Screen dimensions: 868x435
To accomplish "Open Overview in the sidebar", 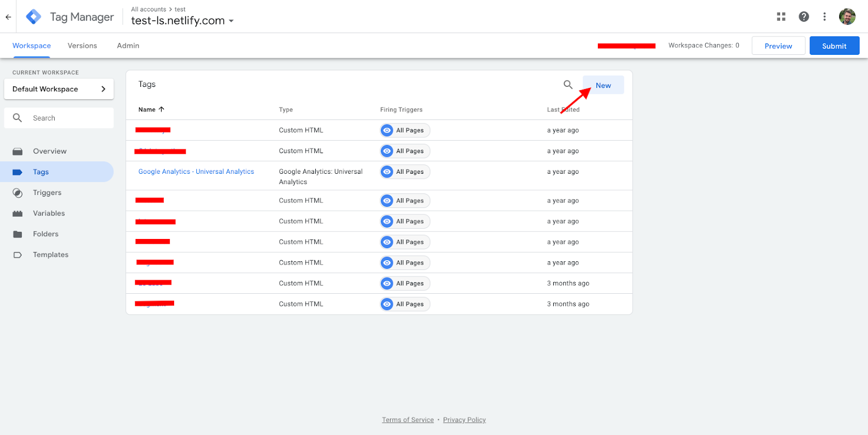I will tap(50, 152).
